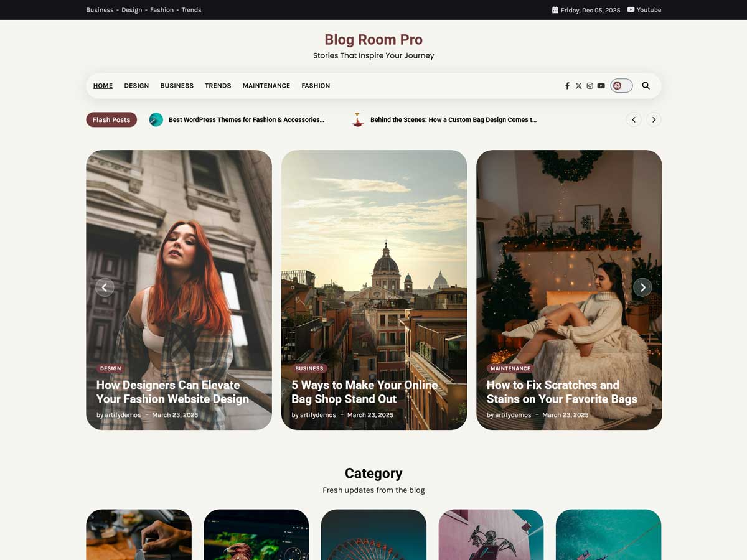747x560 pixels.
Task: Toggle the dark mode switch
Action: coord(621,86)
